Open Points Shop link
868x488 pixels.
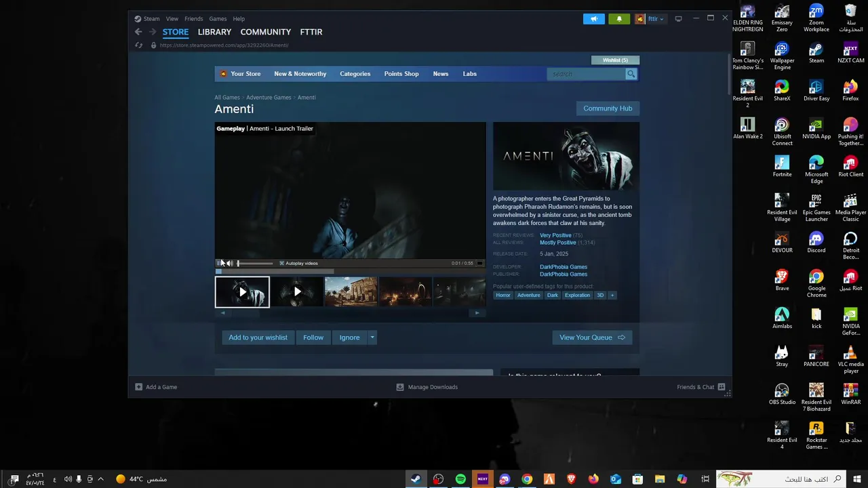pyautogui.click(x=401, y=74)
